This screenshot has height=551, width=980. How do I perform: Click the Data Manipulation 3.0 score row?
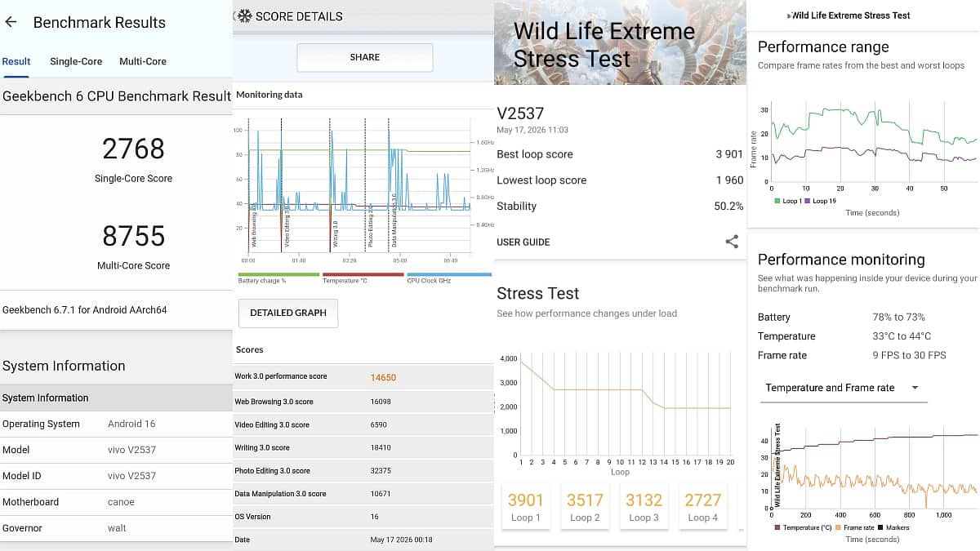pyautogui.click(x=363, y=493)
